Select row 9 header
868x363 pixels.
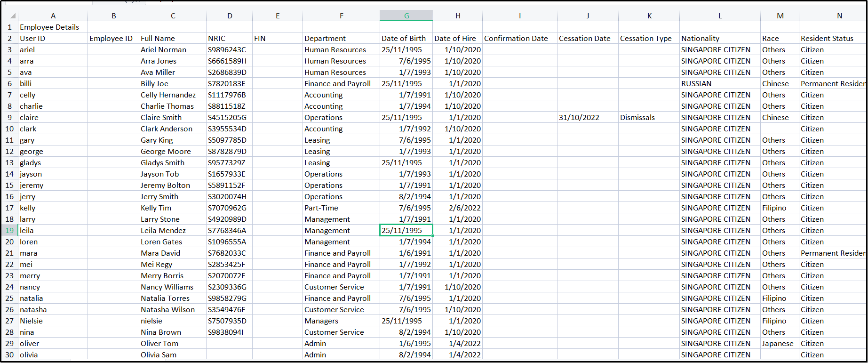coord(9,117)
